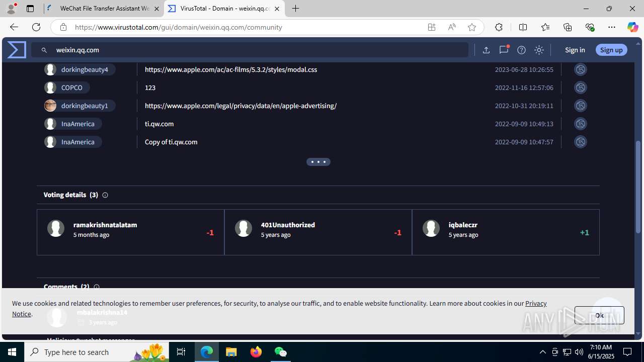The width and height of the screenshot is (644, 362).
Task: Reload the page
Action: pos(36,27)
